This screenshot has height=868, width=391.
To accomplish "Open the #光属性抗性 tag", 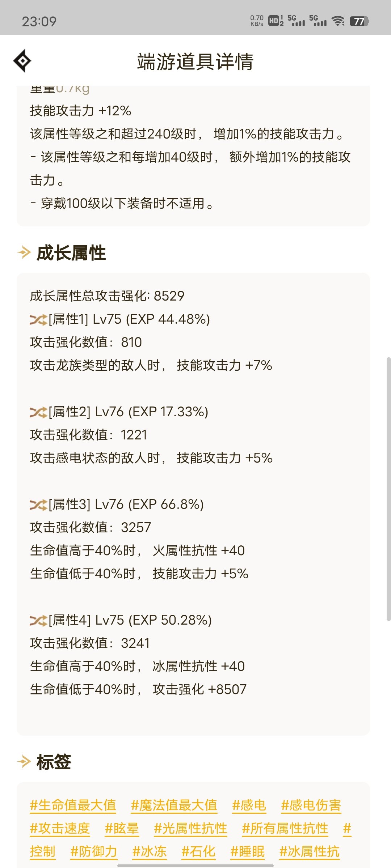I will [190, 828].
